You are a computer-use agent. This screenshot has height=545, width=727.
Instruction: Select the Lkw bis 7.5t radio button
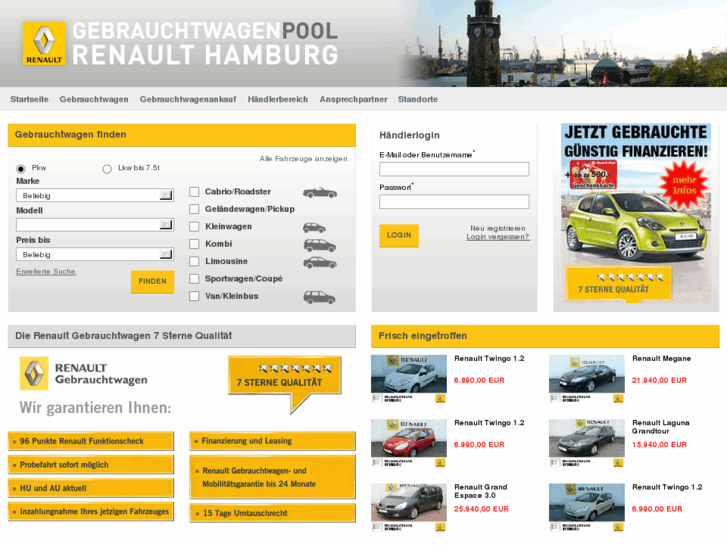107,169
